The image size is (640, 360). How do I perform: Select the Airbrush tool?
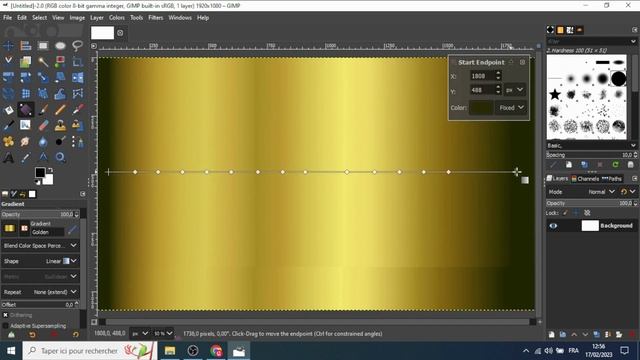coord(77,109)
